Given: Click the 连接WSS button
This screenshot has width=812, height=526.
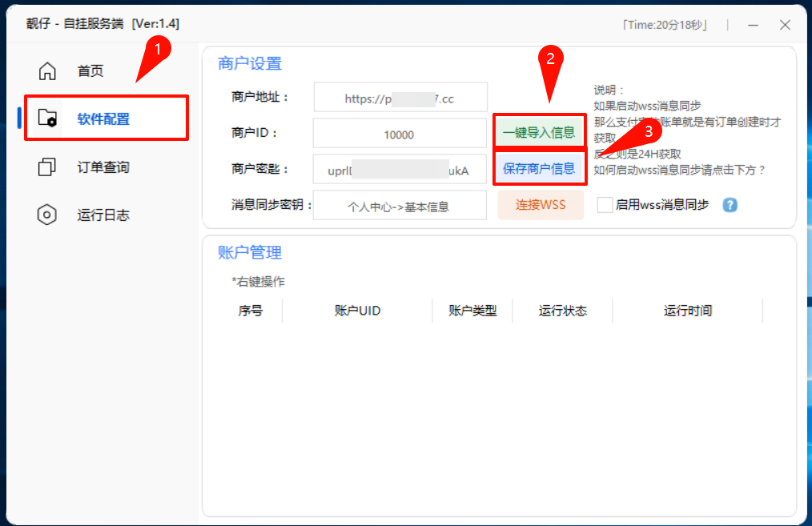Looking at the screenshot, I should 541,205.
